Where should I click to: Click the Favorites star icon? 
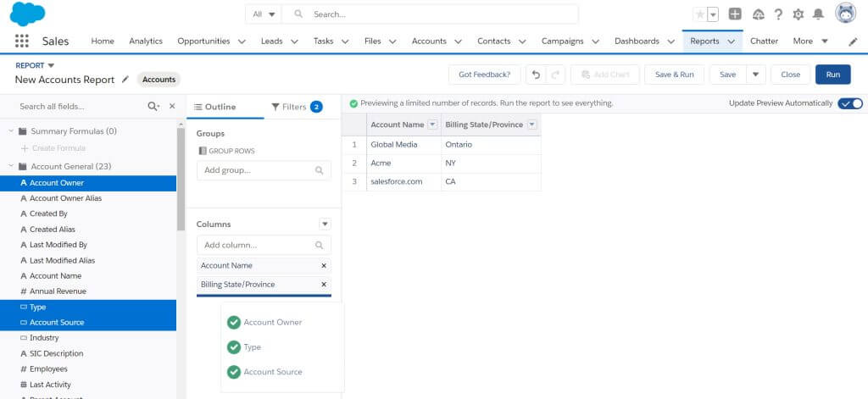point(700,14)
